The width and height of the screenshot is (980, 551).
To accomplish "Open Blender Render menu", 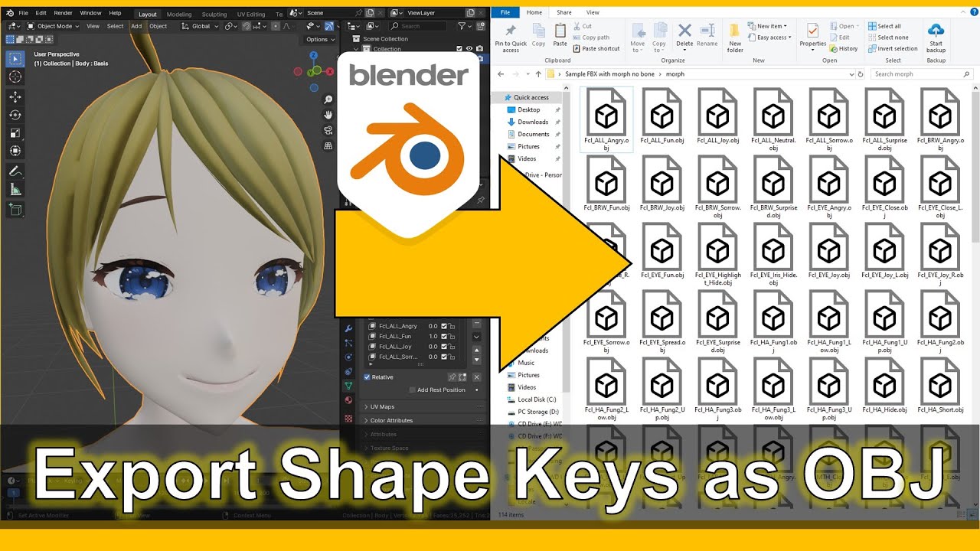I will tap(64, 13).
